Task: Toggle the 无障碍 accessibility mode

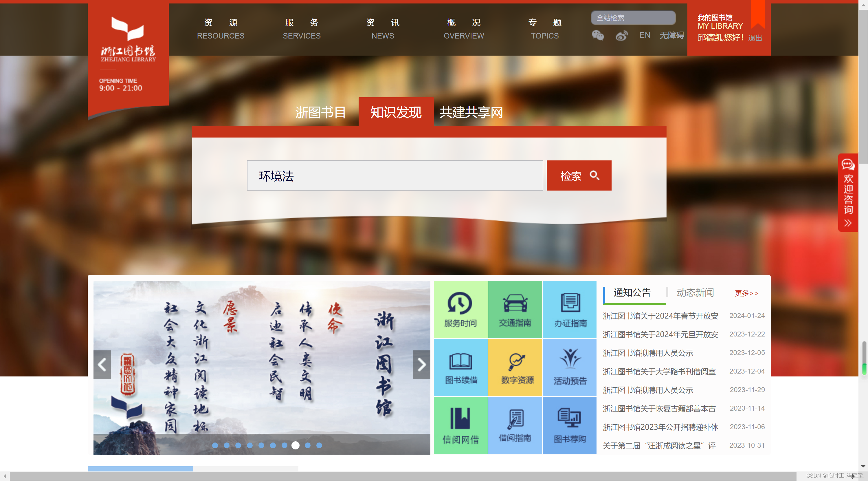Action: pos(671,35)
